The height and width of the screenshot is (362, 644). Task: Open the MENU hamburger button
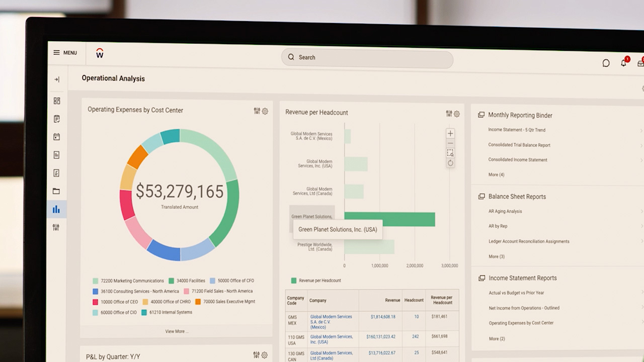(65, 53)
